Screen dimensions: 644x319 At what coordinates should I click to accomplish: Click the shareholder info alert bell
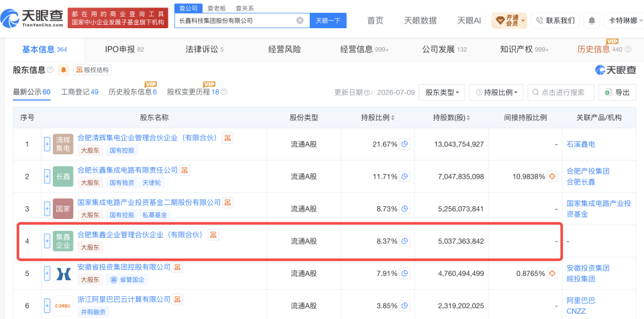coord(63,70)
